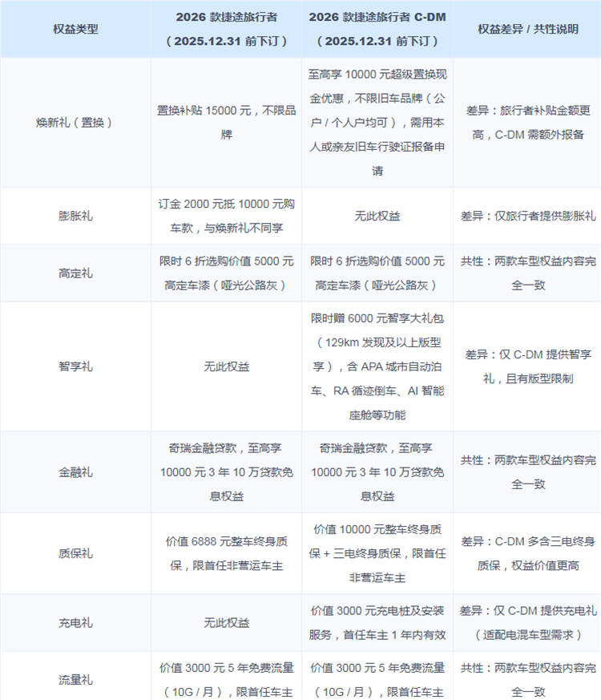Click the 价值 3000 元充电桩 cell
This screenshot has width=601, height=700.
click(x=377, y=622)
